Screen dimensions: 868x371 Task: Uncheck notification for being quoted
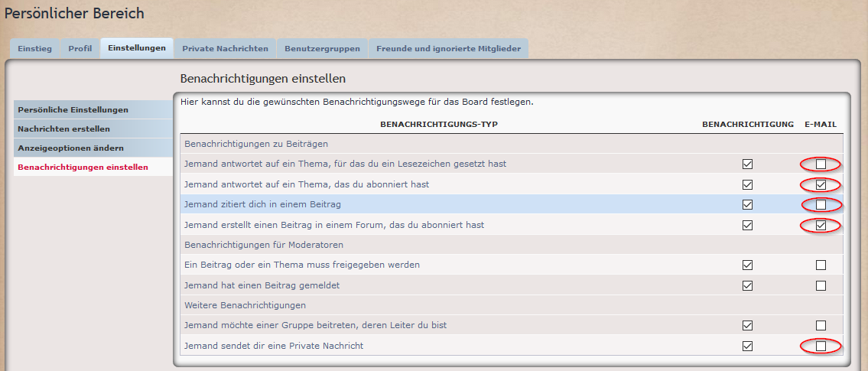[747, 205]
